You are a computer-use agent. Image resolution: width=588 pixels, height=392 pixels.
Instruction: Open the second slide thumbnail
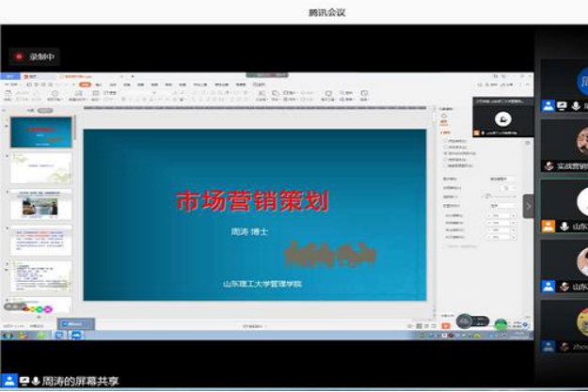pyautogui.click(x=40, y=168)
